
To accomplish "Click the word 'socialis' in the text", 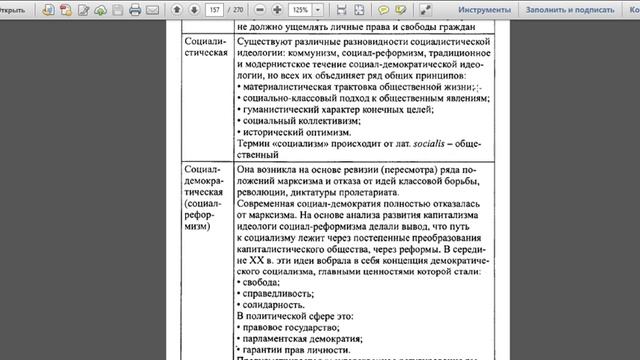I will pyautogui.click(x=429, y=144).
